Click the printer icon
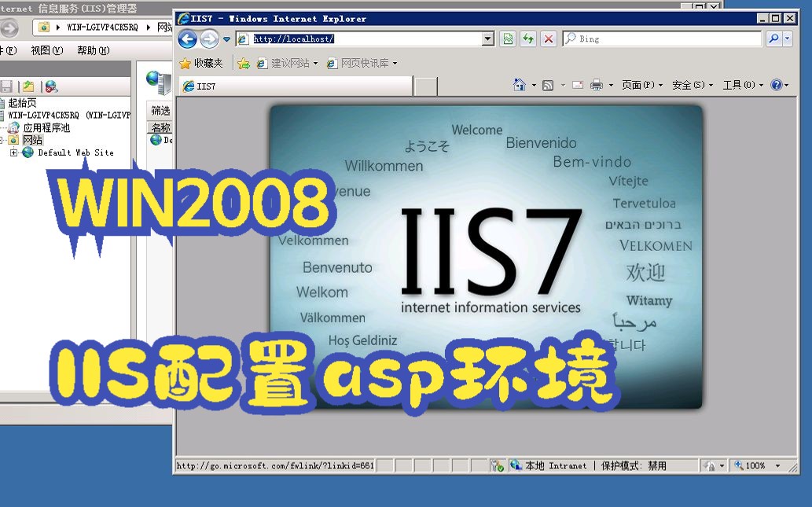This screenshot has height=507, width=812. pyautogui.click(x=597, y=85)
